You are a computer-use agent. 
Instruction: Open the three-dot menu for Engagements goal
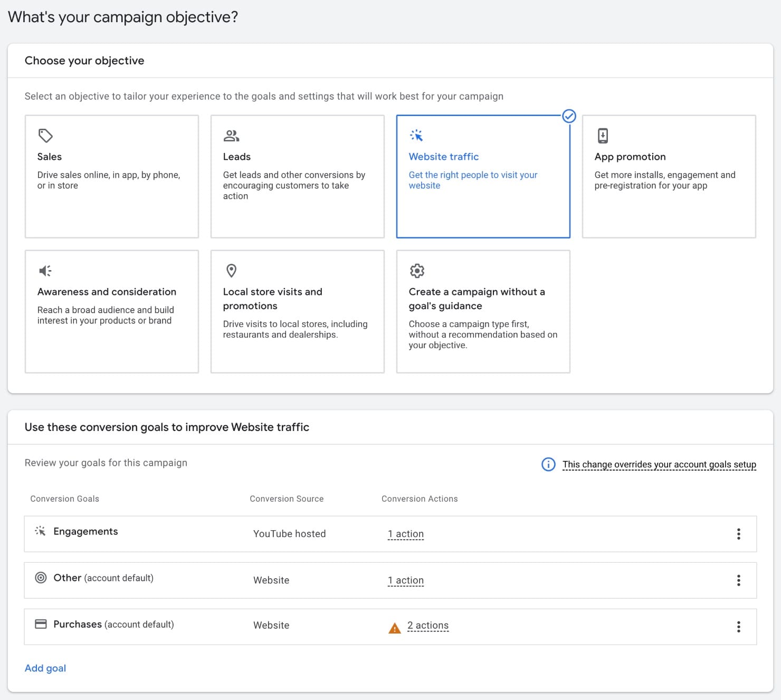pos(739,534)
